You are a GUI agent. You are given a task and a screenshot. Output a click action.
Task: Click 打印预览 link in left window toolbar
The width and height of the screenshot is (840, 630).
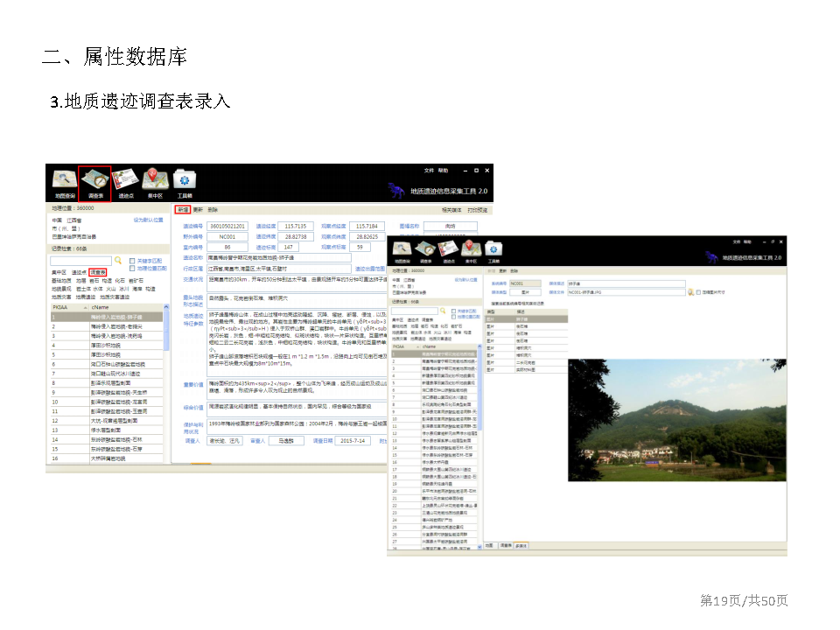pos(477,210)
